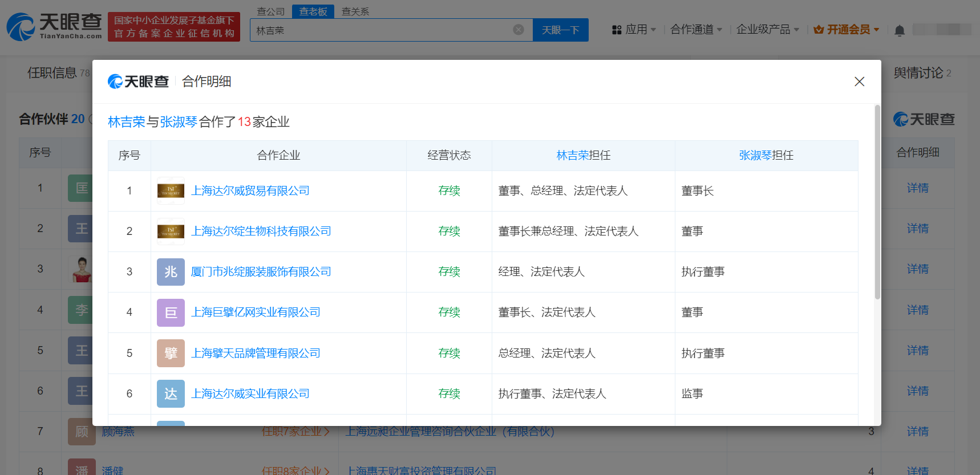This screenshot has height=475, width=980.
Task: Click the 兆 company avatar icon
Action: (x=171, y=272)
